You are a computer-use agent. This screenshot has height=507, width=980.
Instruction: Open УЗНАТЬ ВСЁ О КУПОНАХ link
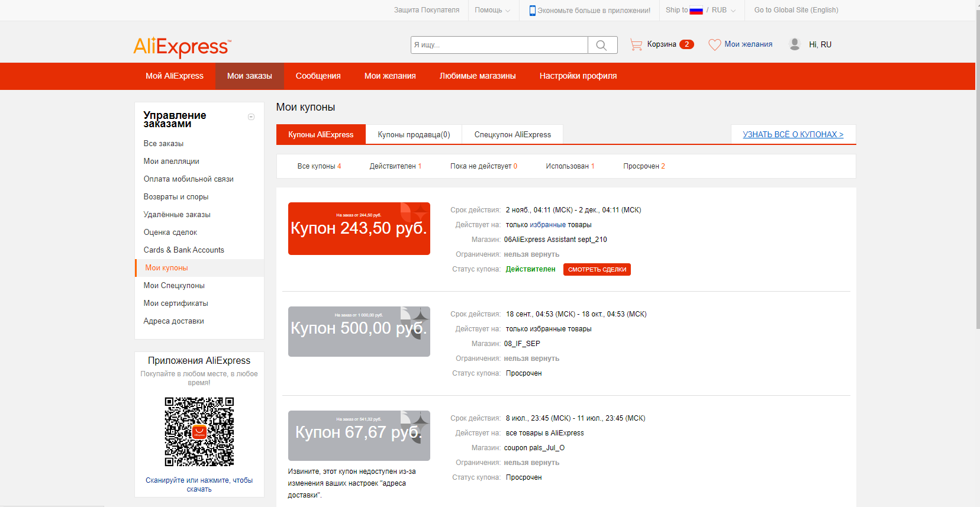pyautogui.click(x=793, y=134)
